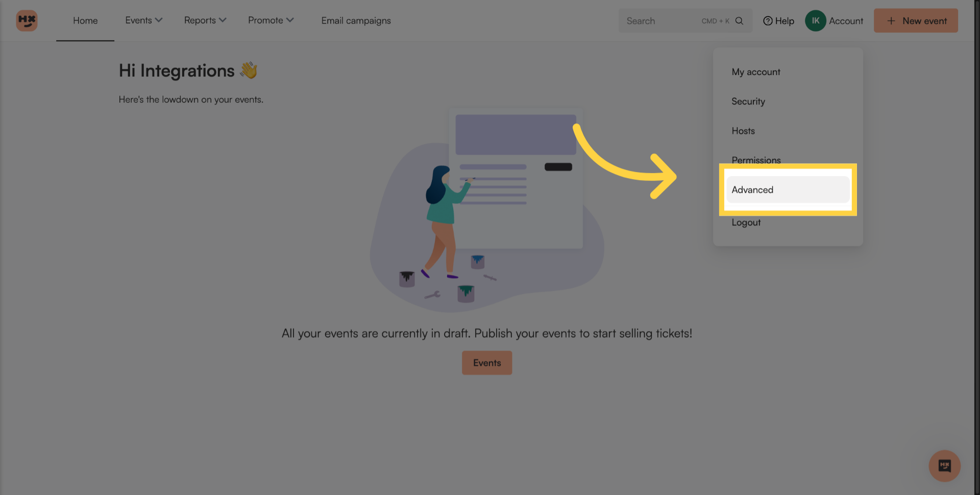
Task: Click the IK account avatar
Action: click(x=815, y=20)
